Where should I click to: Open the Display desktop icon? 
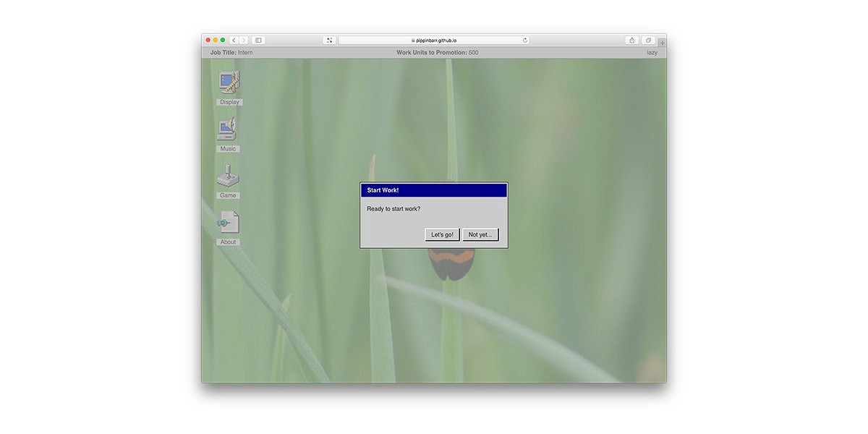click(229, 88)
